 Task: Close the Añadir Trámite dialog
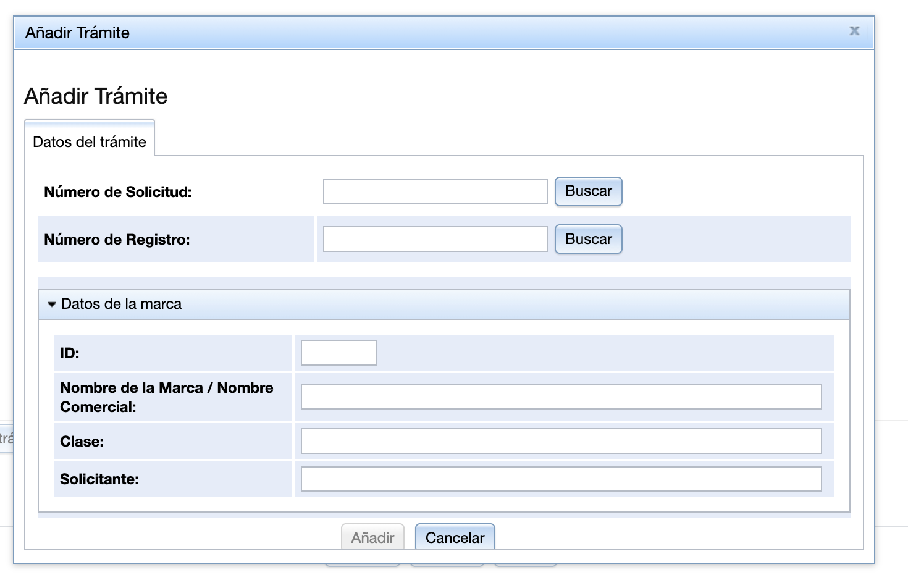pos(854,31)
